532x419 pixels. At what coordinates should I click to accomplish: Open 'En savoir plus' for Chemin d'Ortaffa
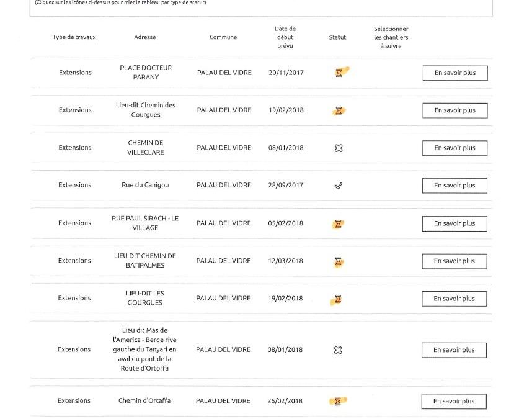coord(454,402)
